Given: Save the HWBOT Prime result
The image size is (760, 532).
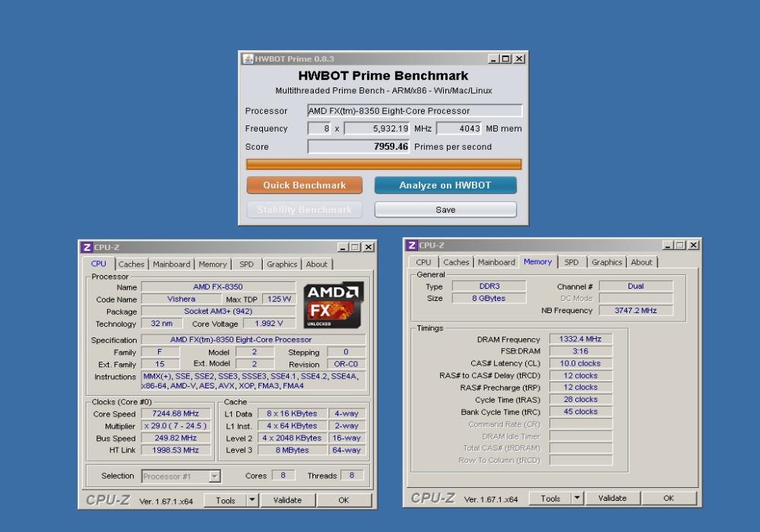Looking at the screenshot, I should pos(445,209).
